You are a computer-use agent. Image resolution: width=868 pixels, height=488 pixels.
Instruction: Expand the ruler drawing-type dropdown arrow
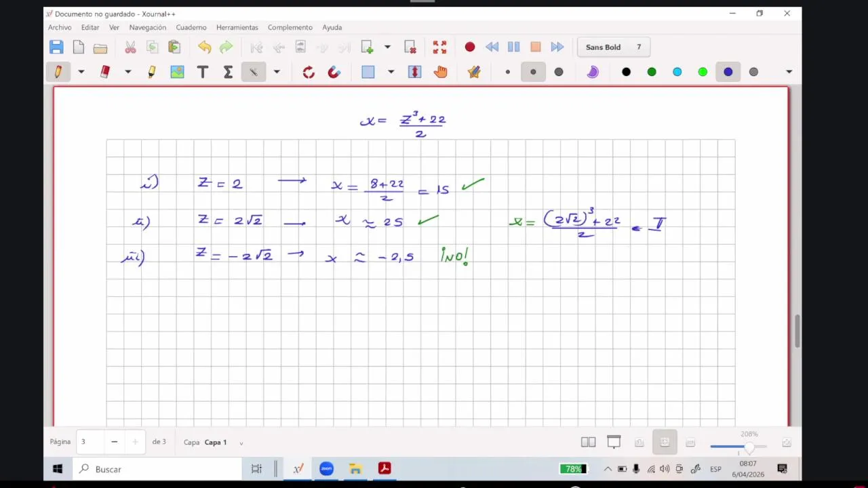click(x=277, y=72)
